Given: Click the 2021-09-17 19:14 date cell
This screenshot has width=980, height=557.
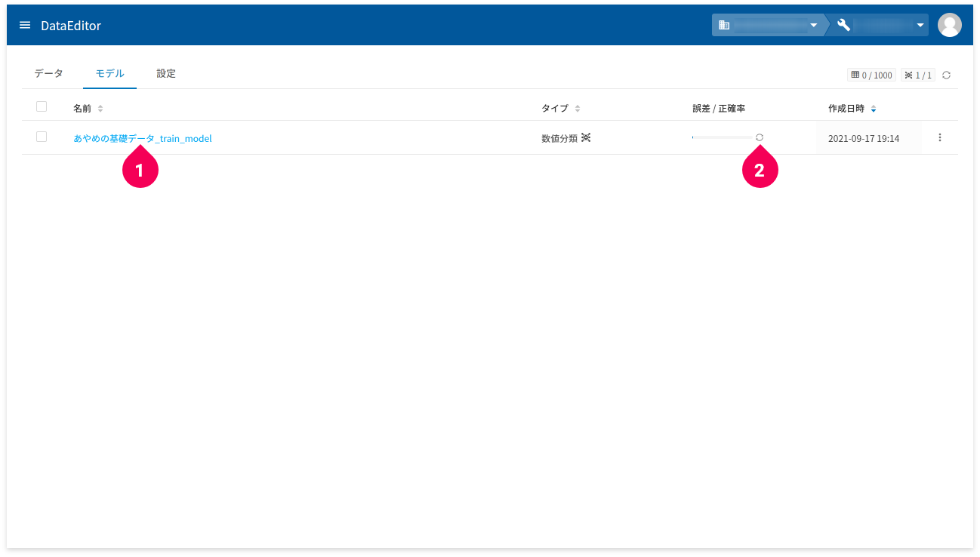Looking at the screenshot, I should (x=864, y=138).
